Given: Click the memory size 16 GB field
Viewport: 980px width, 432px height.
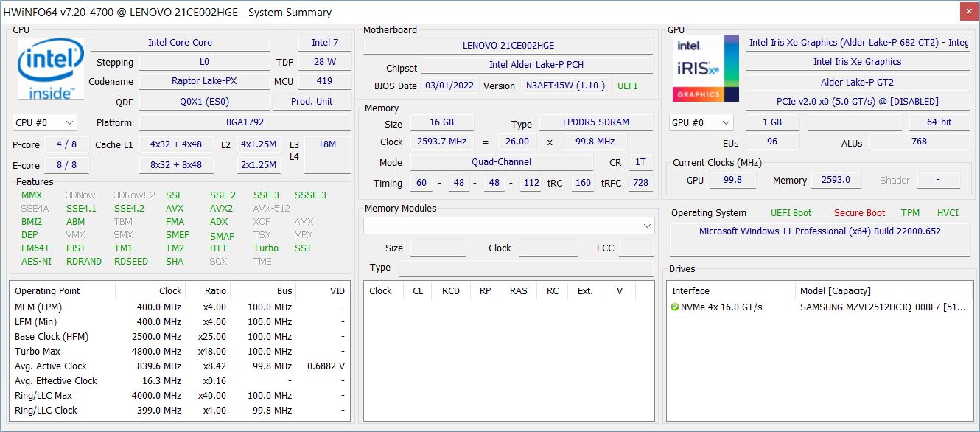Looking at the screenshot, I should (441, 122).
